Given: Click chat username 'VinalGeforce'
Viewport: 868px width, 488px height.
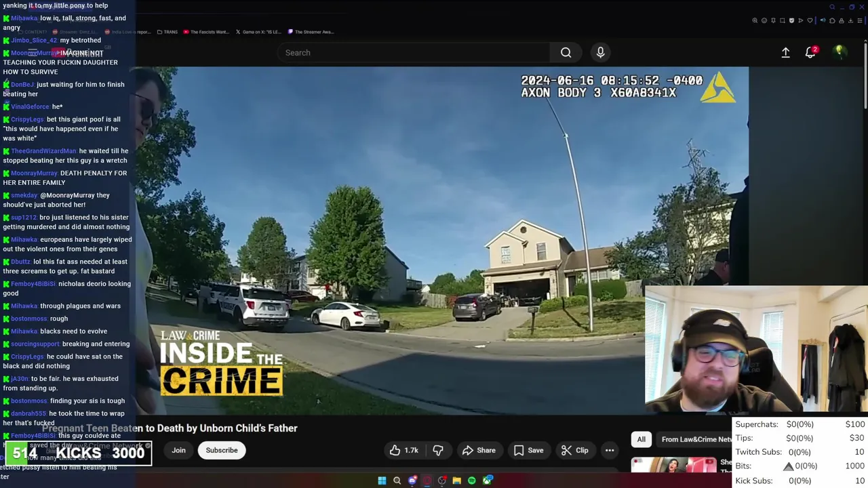Looking at the screenshot, I should pyautogui.click(x=30, y=106).
